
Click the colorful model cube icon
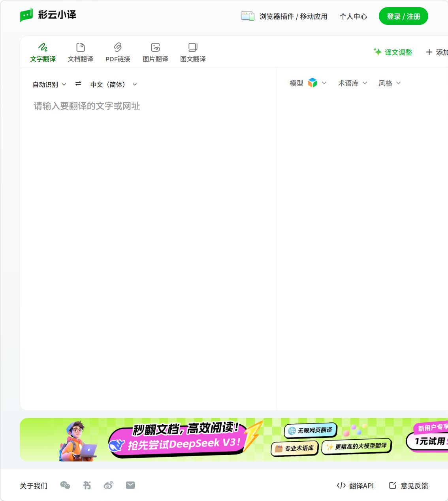[x=312, y=83]
